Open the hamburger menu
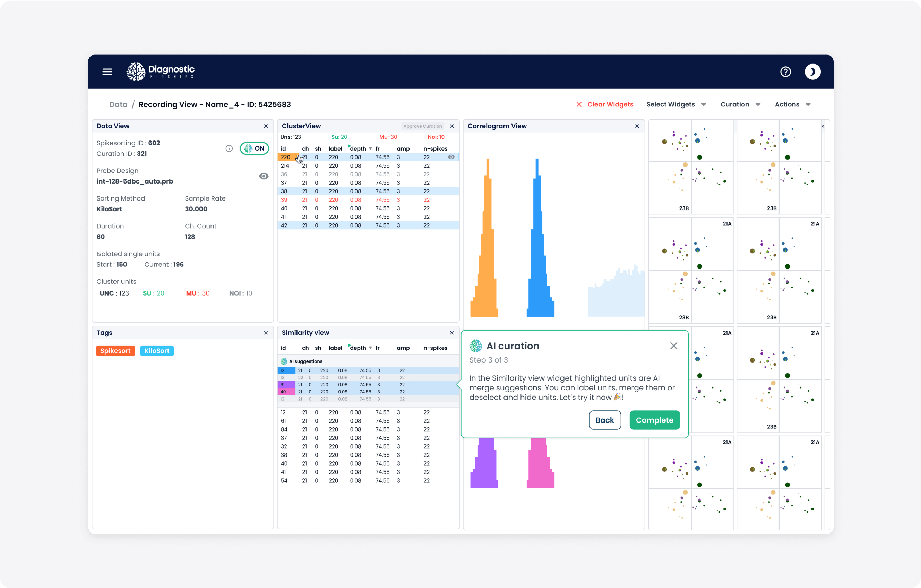The height and width of the screenshot is (588, 921). [x=107, y=71]
